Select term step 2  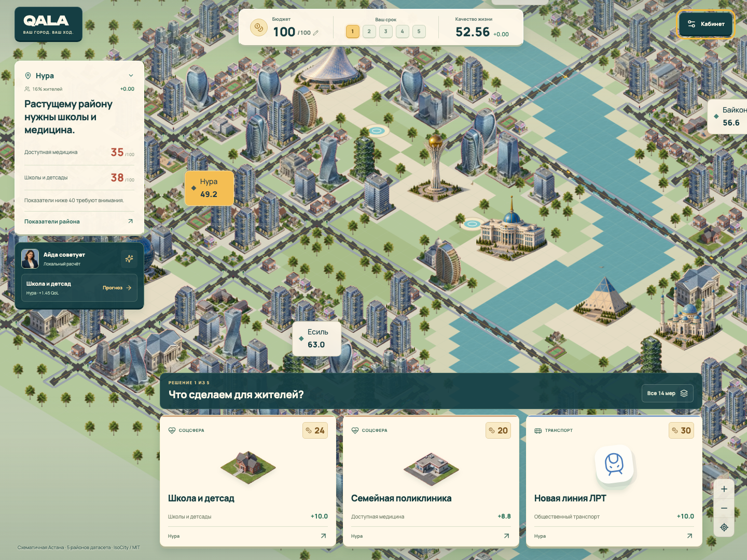[x=369, y=32]
